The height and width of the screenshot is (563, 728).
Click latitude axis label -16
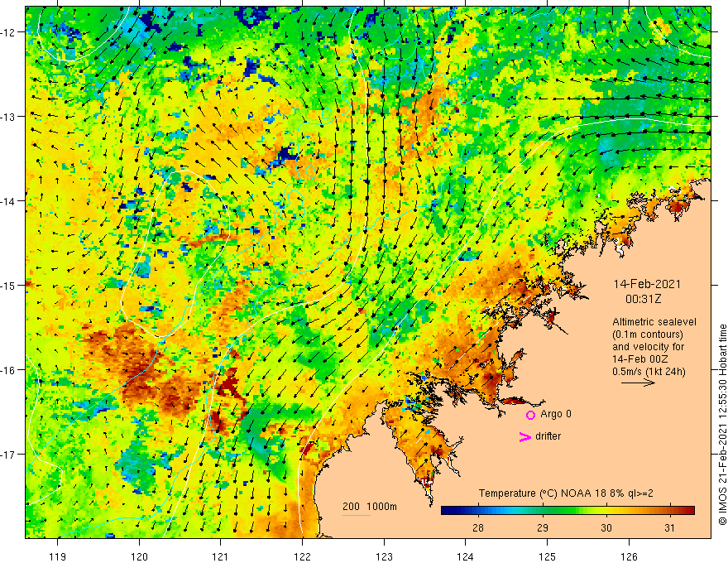(x=8, y=370)
